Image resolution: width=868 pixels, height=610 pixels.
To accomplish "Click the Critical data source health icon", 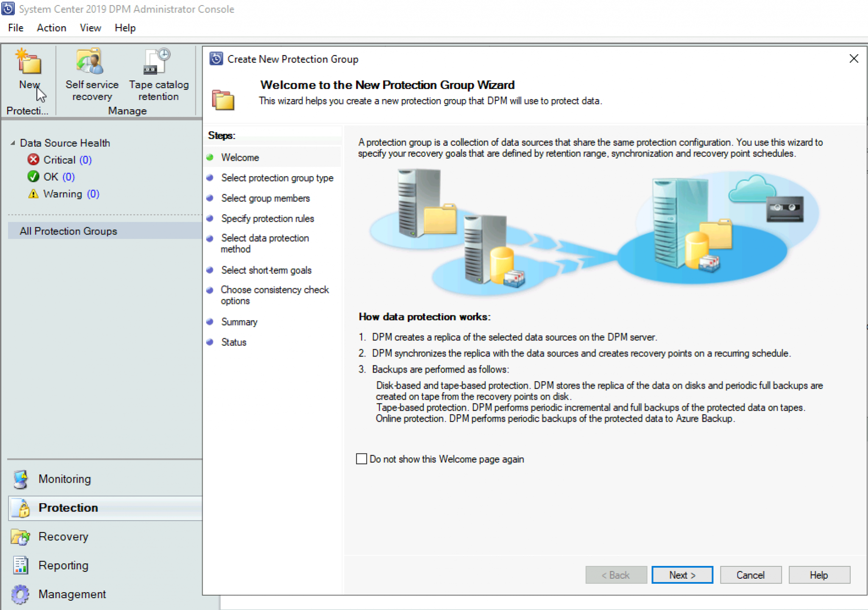I will [33, 159].
